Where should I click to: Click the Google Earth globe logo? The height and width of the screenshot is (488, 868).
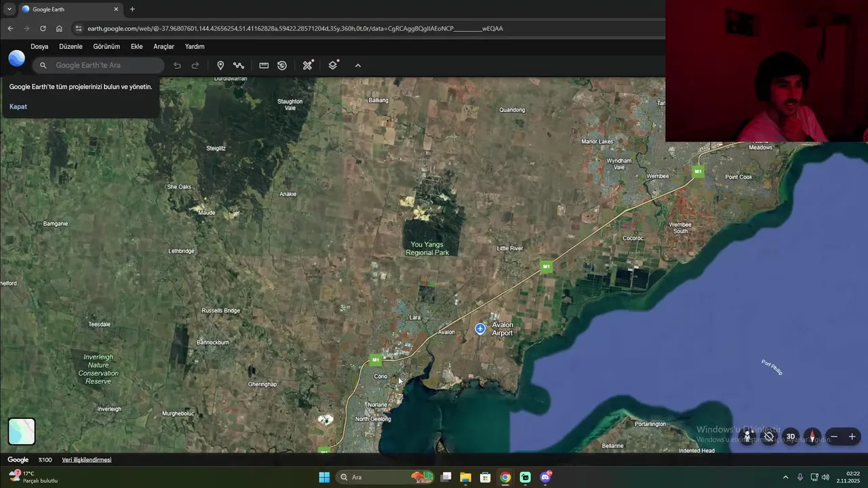click(17, 58)
